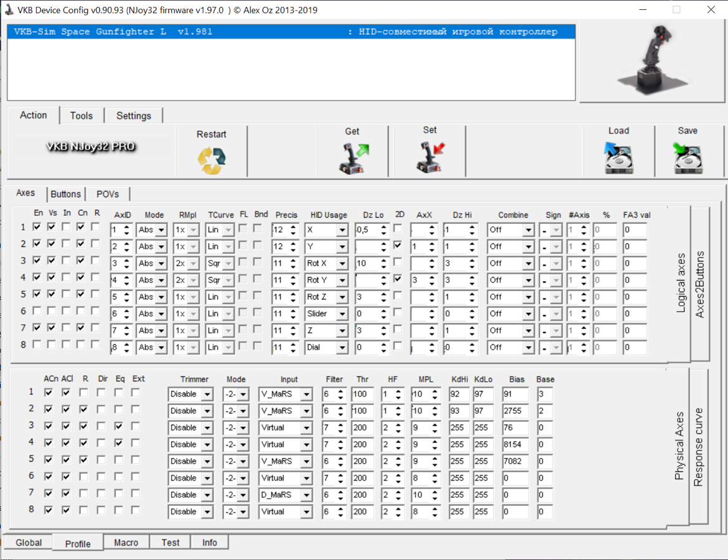Increase MPL value for physical axis 7
The width and height of the screenshot is (728, 560).
[x=434, y=492]
